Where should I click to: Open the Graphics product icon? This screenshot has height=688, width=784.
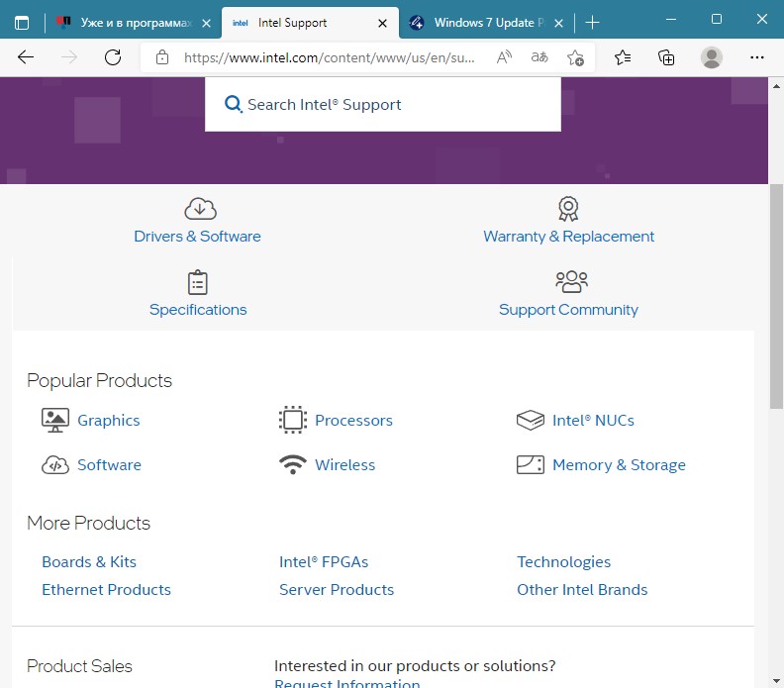pos(55,420)
